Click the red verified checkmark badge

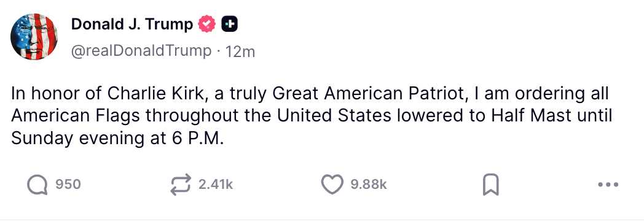coord(207,25)
